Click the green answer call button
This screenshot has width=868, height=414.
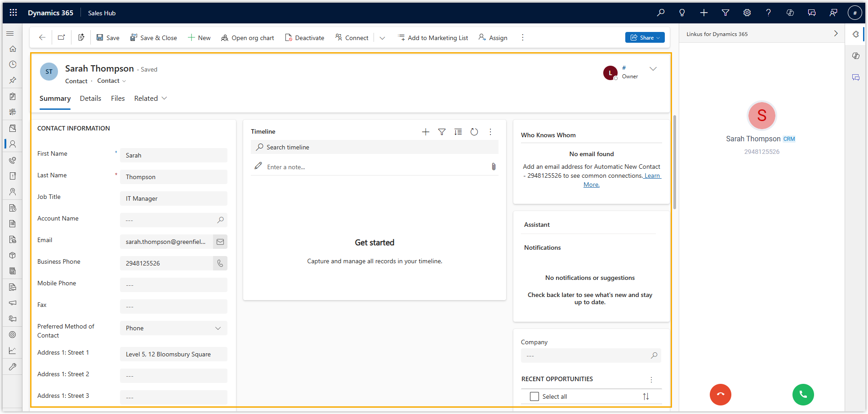[803, 395]
